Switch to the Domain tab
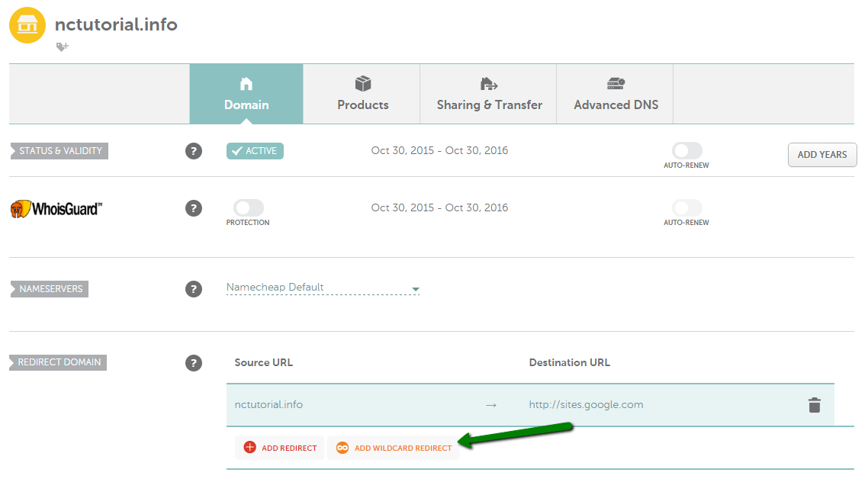868x479 pixels. pyautogui.click(x=246, y=94)
